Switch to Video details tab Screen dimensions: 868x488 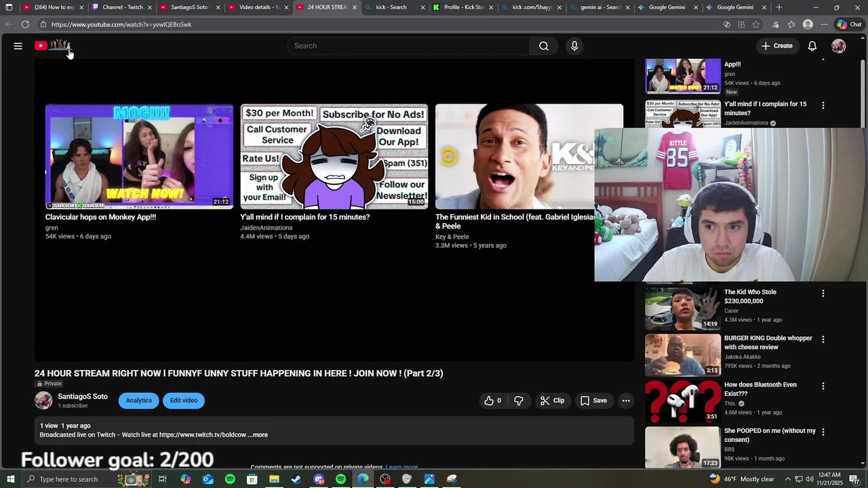(x=258, y=7)
